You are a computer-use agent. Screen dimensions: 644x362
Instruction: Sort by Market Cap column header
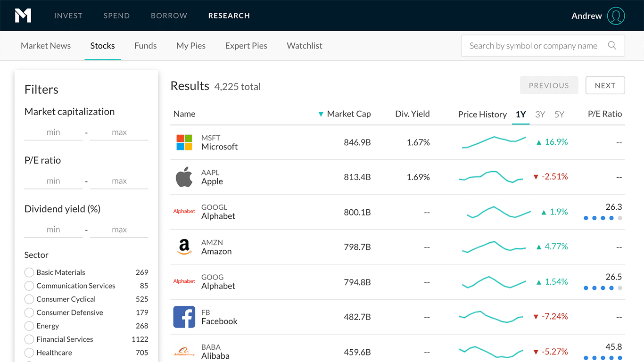tap(349, 114)
